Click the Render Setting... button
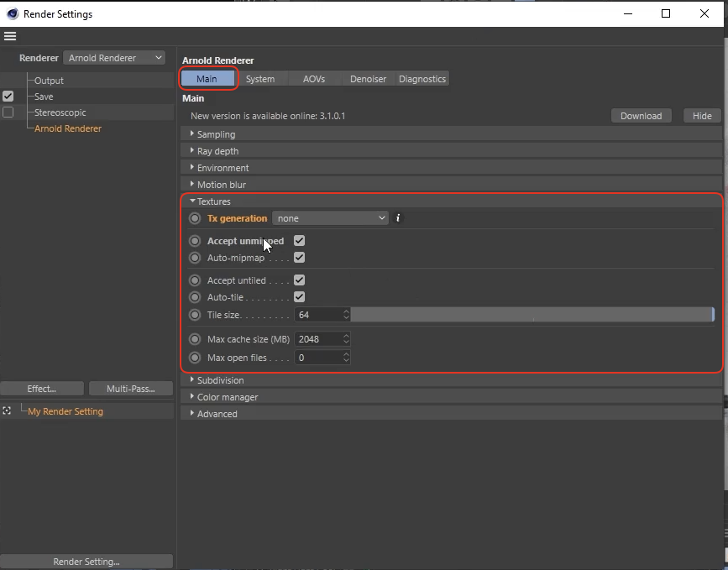Image resolution: width=728 pixels, height=570 pixels. coord(86,561)
